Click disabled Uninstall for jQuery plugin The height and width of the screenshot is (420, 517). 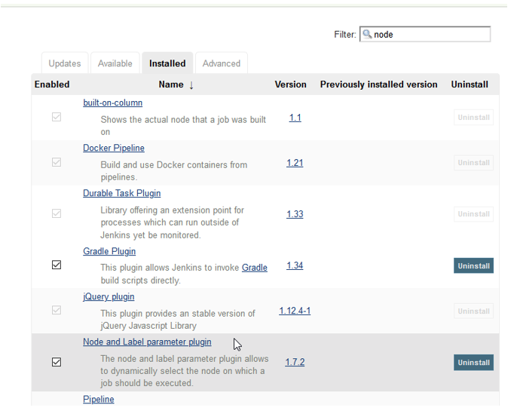[x=473, y=311]
